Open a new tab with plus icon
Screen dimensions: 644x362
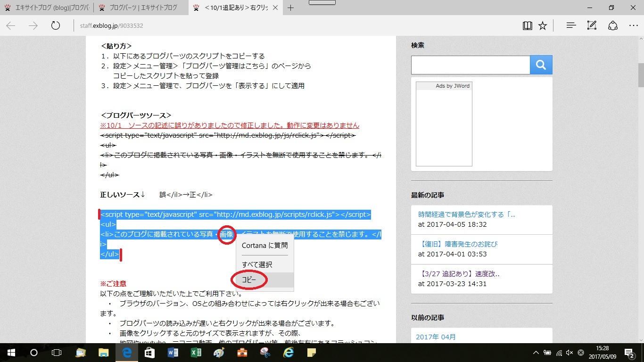[x=291, y=8]
